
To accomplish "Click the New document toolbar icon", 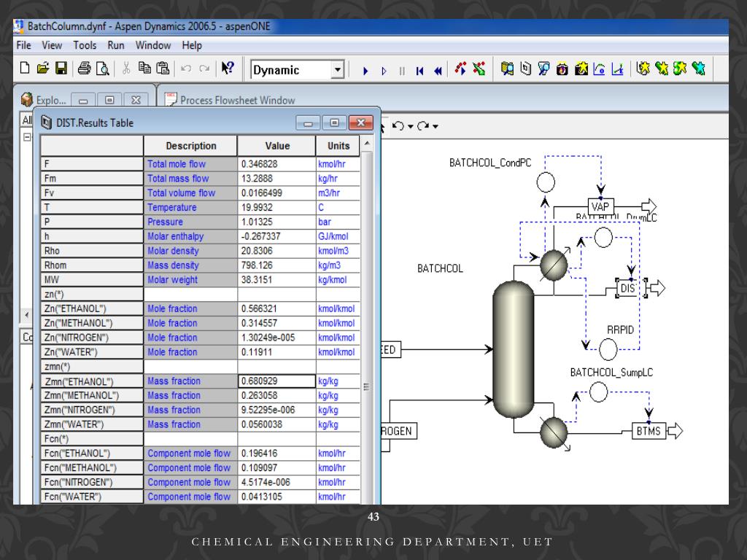I will (25, 69).
